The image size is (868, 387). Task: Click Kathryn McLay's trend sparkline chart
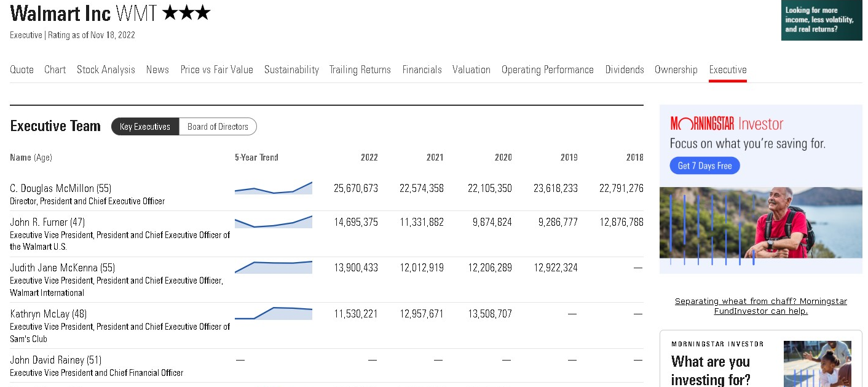coord(274,313)
